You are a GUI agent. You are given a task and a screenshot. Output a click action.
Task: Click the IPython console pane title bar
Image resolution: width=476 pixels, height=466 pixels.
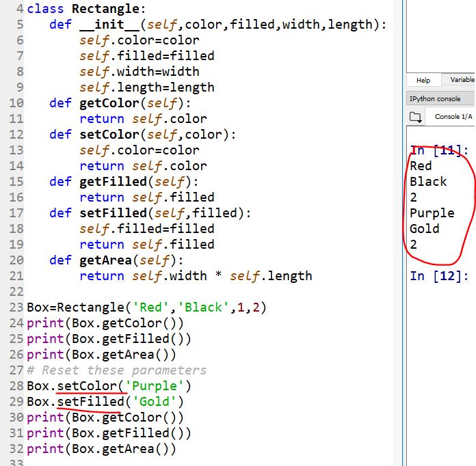point(438,99)
